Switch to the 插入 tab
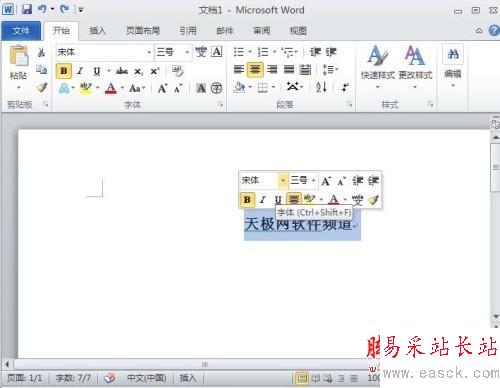The width and height of the screenshot is (500, 388). (x=97, y=31)
